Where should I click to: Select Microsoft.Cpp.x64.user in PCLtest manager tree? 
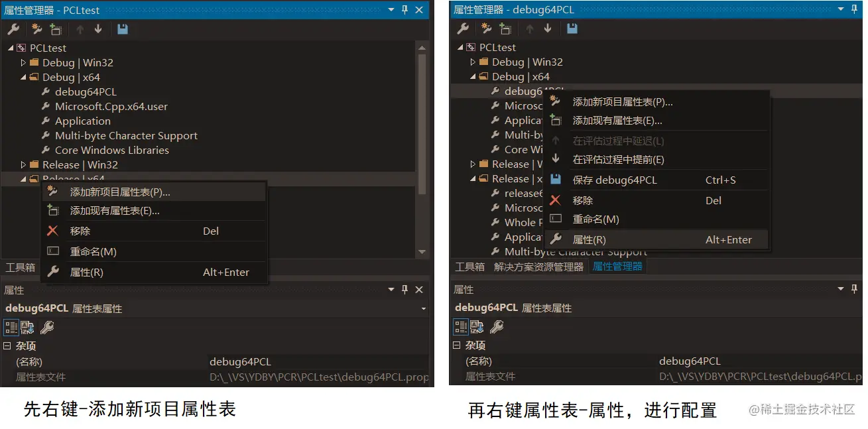111,106
